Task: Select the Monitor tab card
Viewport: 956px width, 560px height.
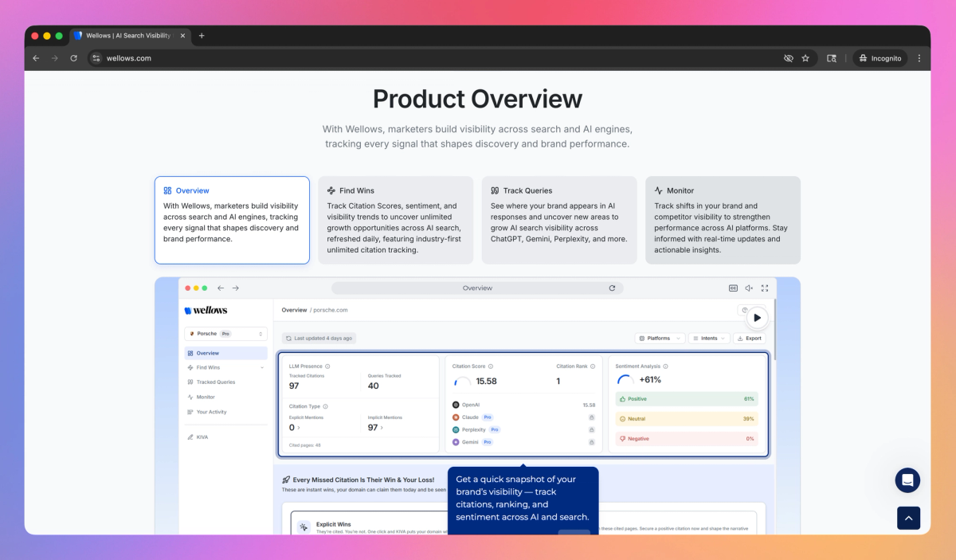Action: click(723, 220)
